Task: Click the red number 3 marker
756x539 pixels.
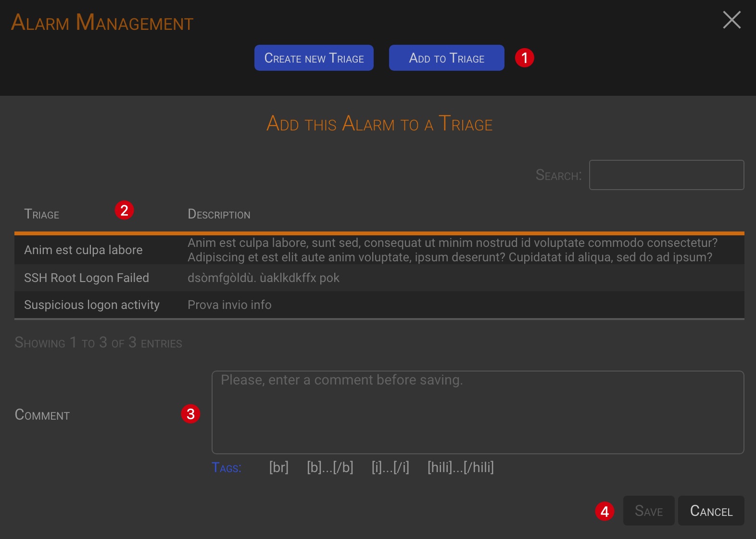Action: coord(190,414)
